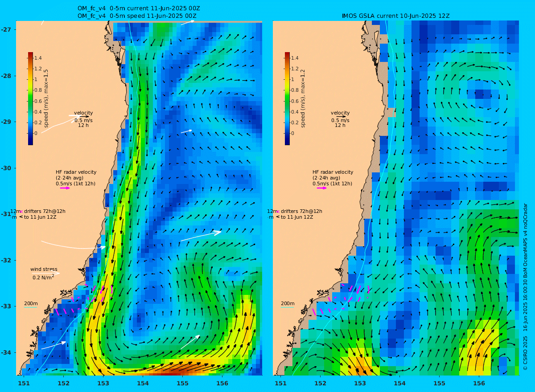
Task: Click the left map '155' longitude label
Action: (x=182, y=383)
